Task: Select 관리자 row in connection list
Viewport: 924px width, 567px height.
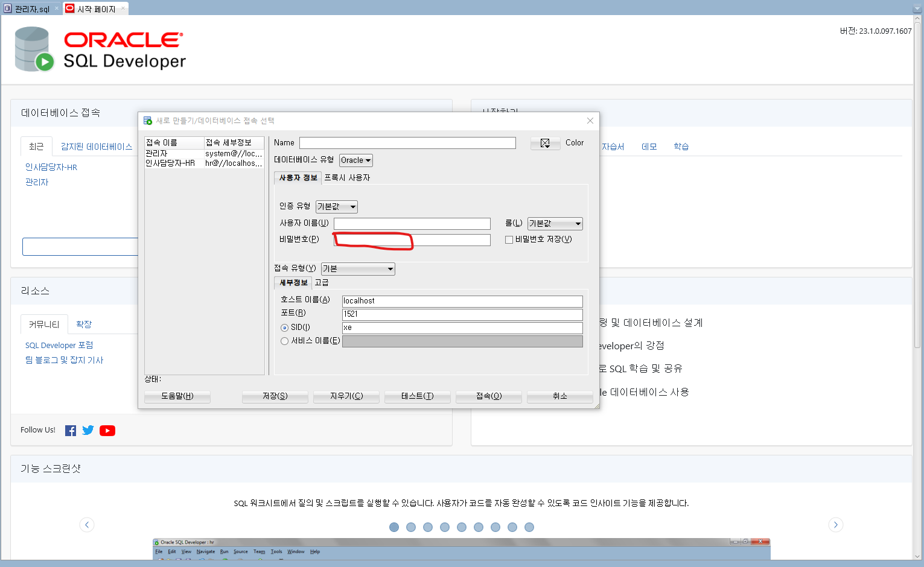Action: [x=204, y=154]
